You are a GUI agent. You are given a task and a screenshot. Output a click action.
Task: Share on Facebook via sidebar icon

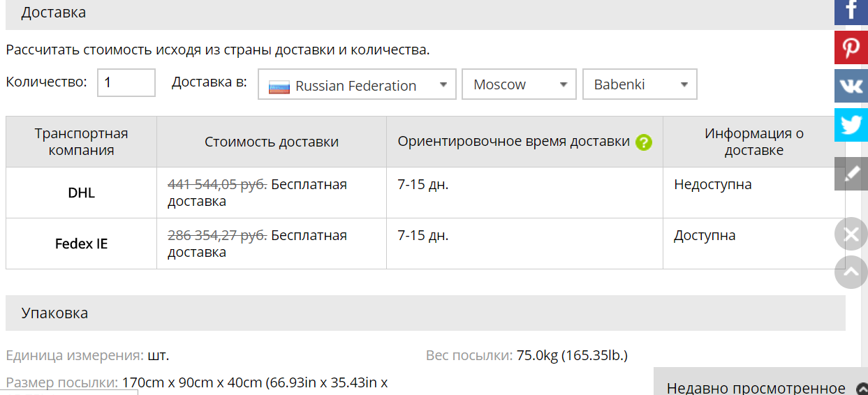tap(851, 11)
